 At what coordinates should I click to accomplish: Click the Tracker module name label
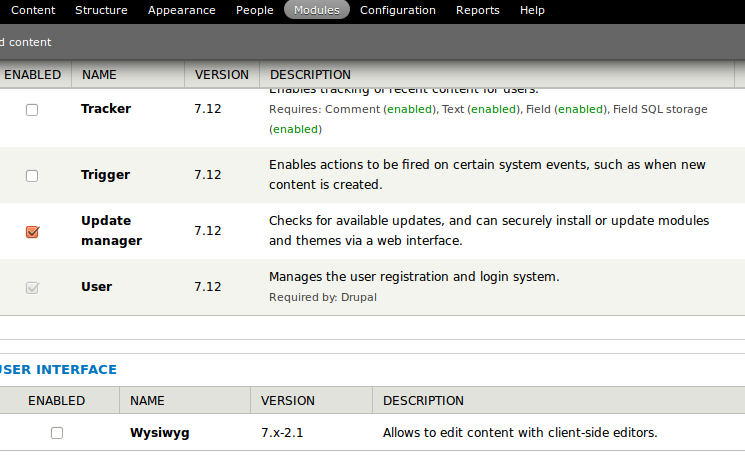pos(105,109)
